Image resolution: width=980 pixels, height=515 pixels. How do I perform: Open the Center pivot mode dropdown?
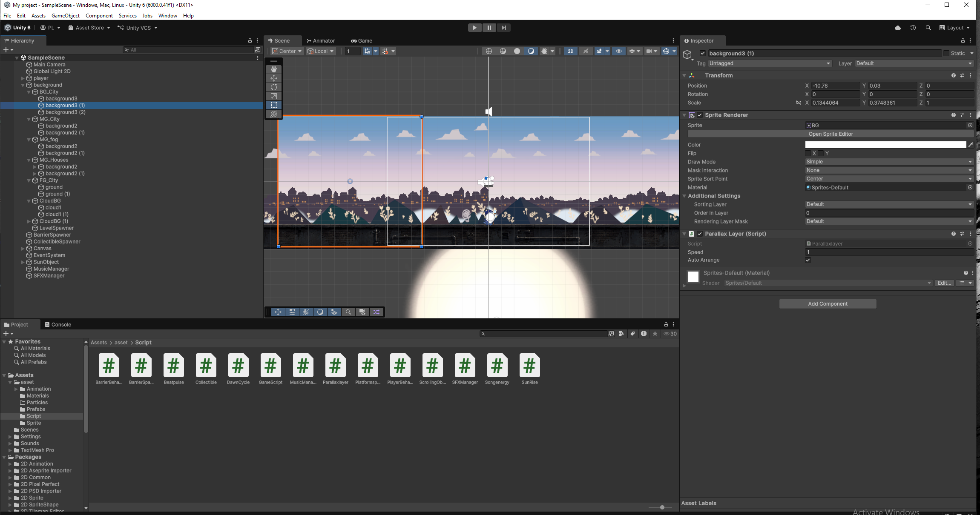tap(287, 51)
